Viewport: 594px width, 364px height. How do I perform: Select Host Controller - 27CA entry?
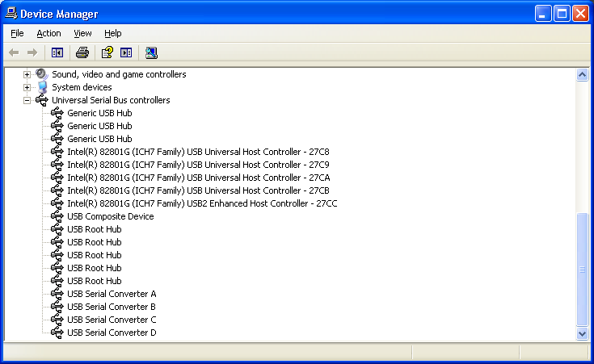pos(199,178)
